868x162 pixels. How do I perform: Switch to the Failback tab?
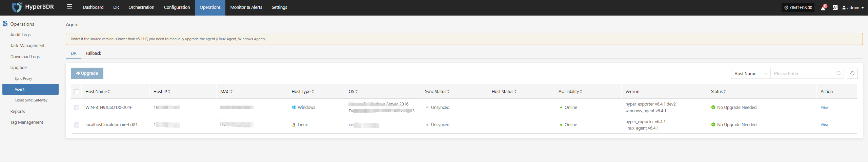tap(94, 53)
